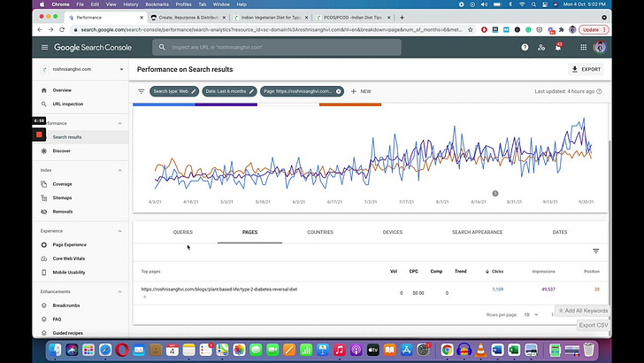Switch to the DATES tab
The image size is (644, 363).
(x=559, y=232)
